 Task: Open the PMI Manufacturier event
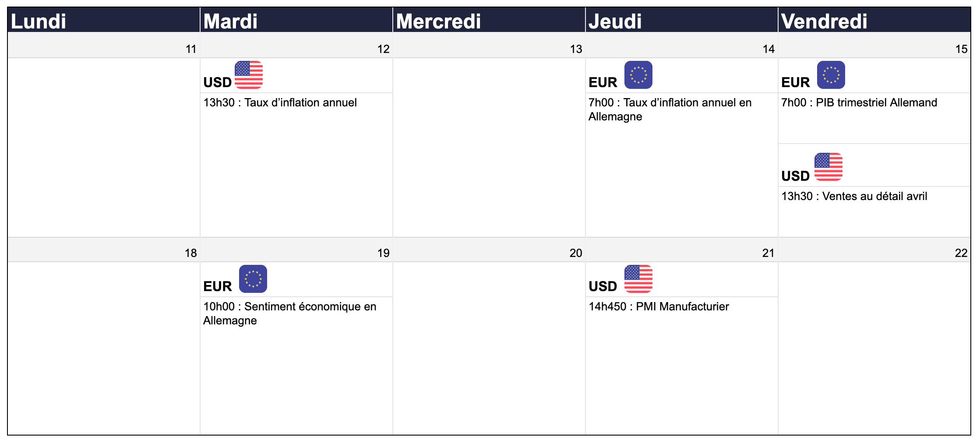[x=659, y=306]
